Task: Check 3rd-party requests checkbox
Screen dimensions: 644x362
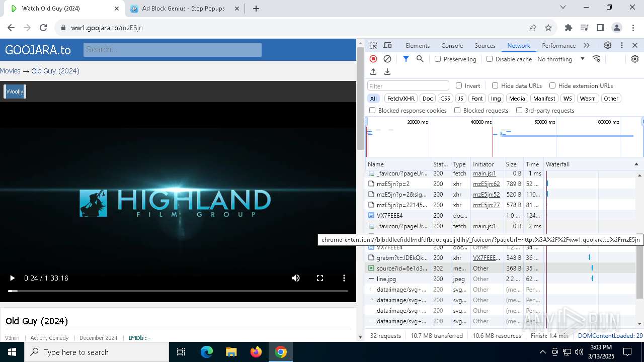Action: point(519,110)
